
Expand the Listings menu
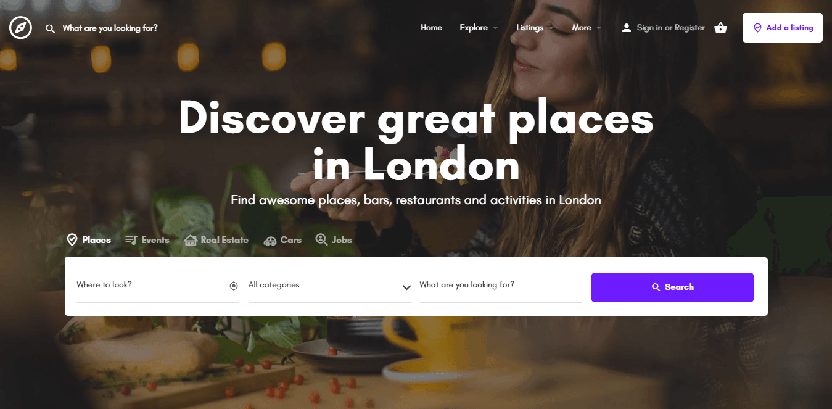click(535, 28)
